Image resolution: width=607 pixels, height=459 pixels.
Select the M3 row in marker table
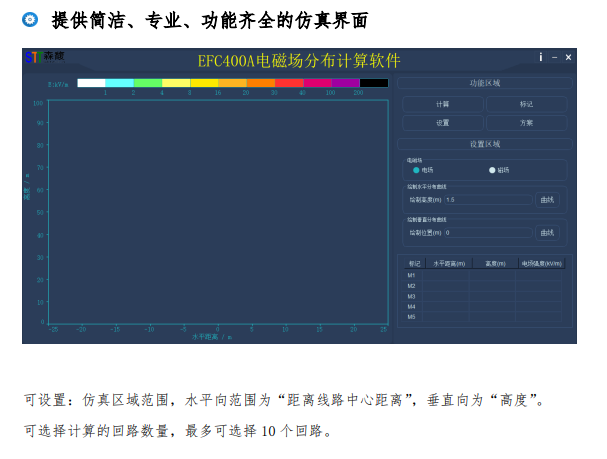[483, 296]
